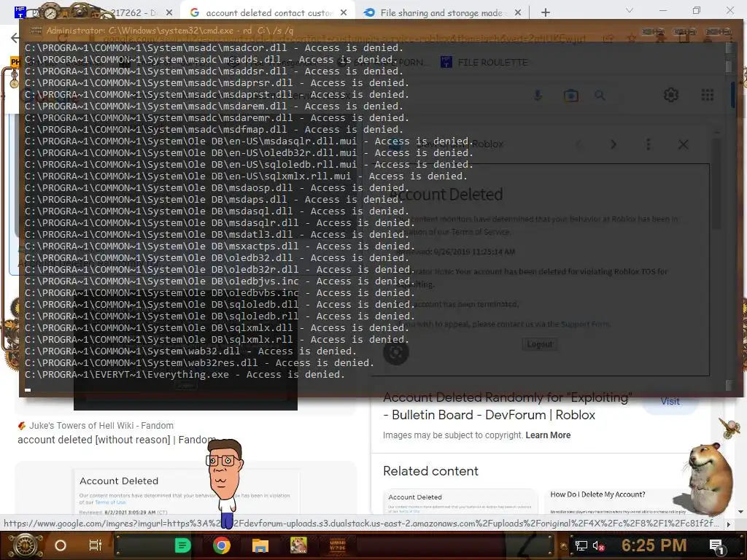Image resolution: width=747 pixels, height=560 pixels.
Task: Open the Learn More copyright link
Action: point(548,435)
